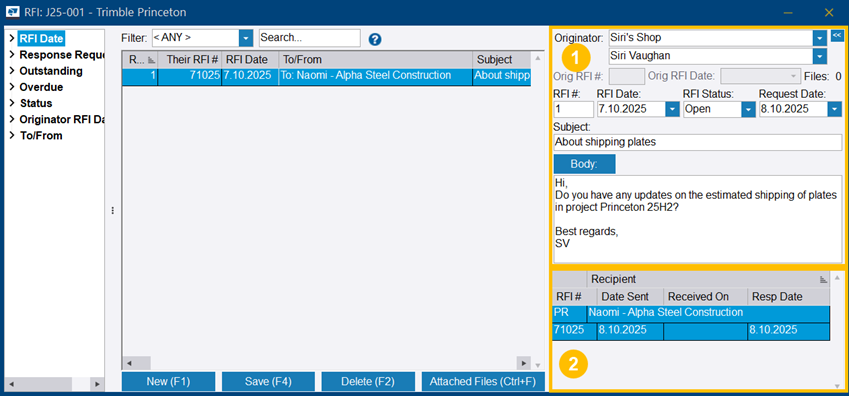Open the RFI Status dropdown arrow
The width and height of the screenshot is (850, 396).
point(749,109)
